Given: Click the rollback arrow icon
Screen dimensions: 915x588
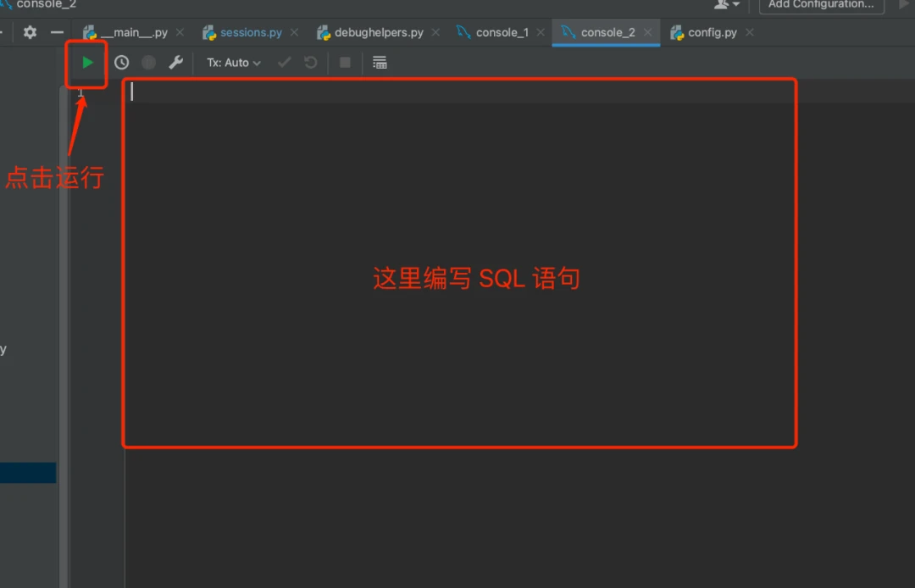Looking at the screenshot, I should 311,63.
